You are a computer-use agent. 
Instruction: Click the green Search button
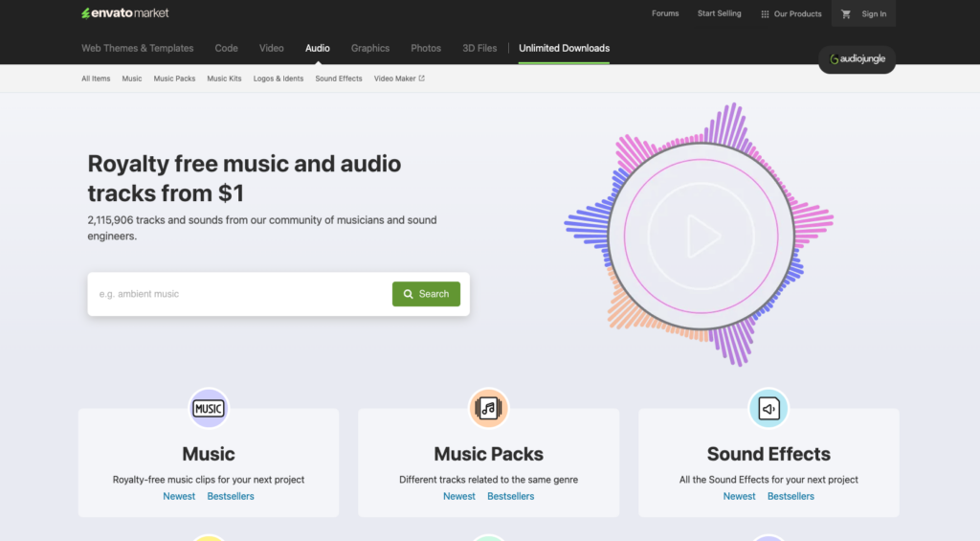coord(426,294)
